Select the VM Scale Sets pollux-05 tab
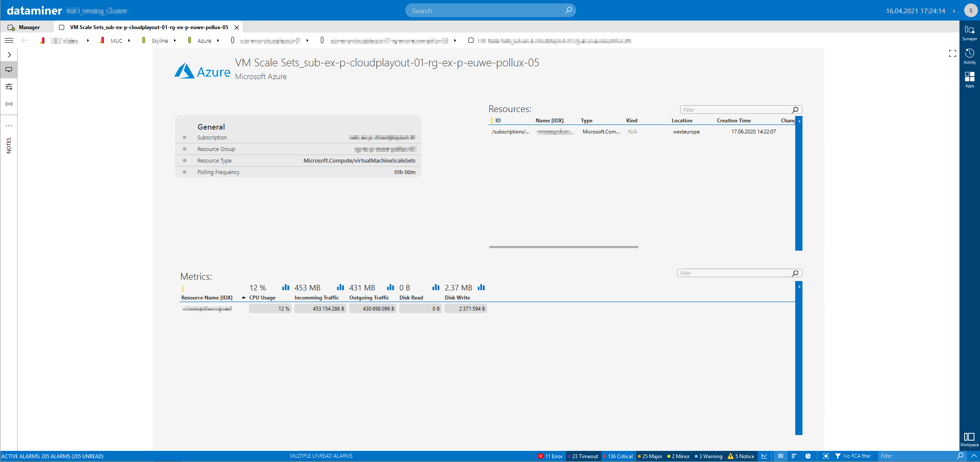980x462 pixels. coord(149,27)
